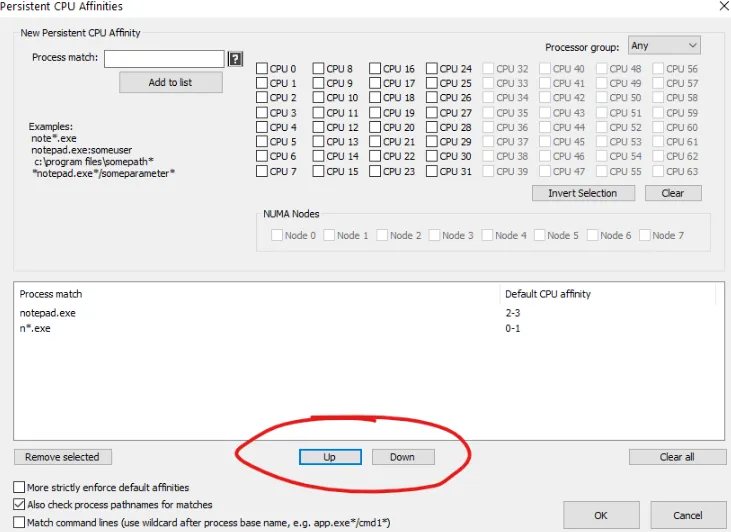Tick the CPU 15 checkbox
The height and width of the screenshot is (532, 731).
[x=318, y=171]
